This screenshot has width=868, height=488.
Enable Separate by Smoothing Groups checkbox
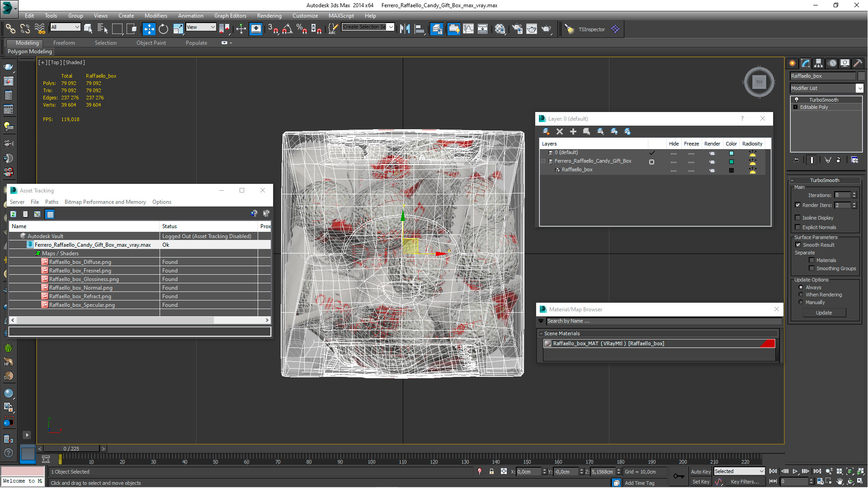coord(812,268)
